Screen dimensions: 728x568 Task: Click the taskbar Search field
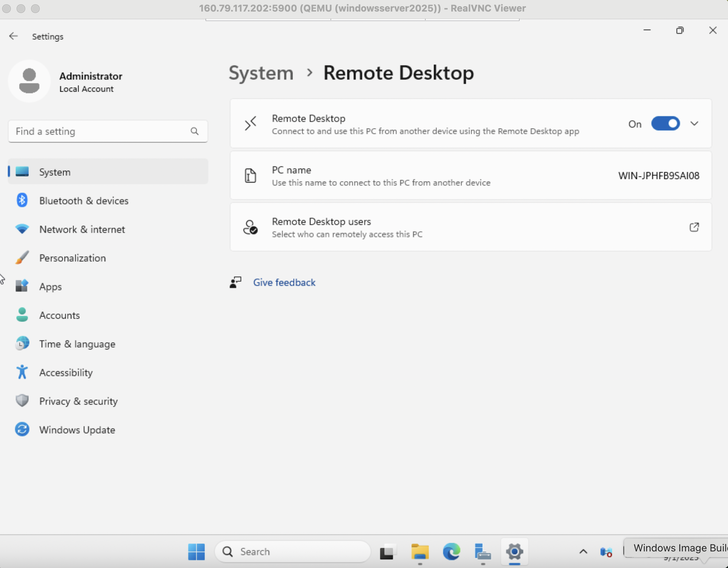292,552
